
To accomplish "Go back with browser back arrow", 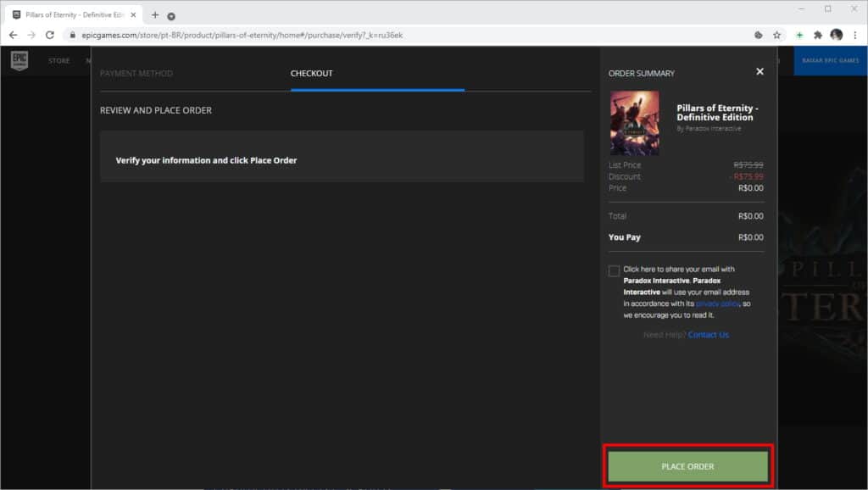I will point(14,35).
